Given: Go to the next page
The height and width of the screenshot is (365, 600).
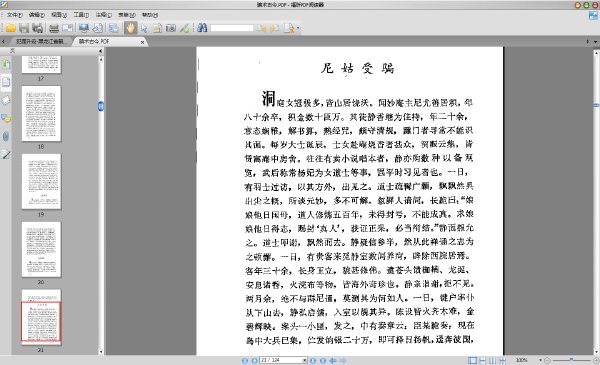Looking at the screenshot, I should click(313, 360).
